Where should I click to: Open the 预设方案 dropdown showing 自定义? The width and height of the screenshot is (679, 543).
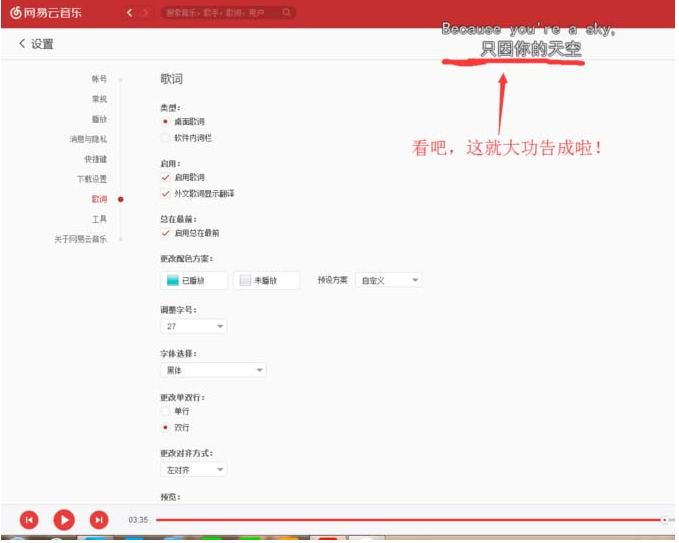point(389,281)
